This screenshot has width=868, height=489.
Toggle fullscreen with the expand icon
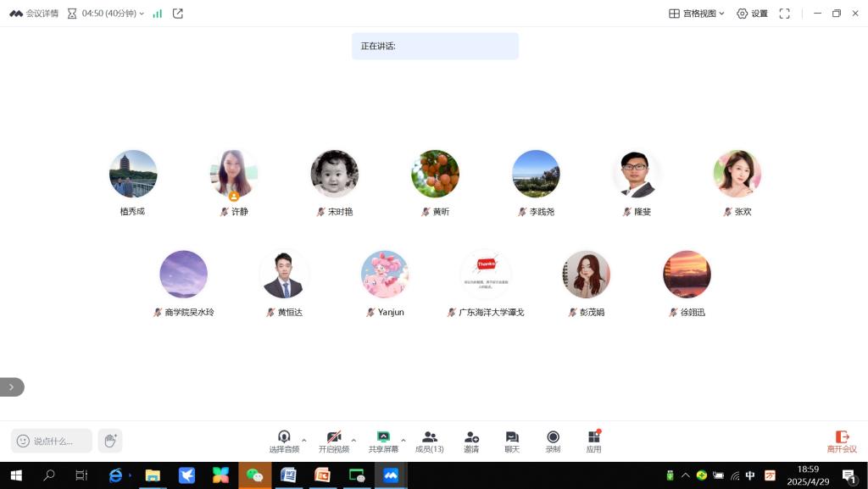tap(784, 14)
